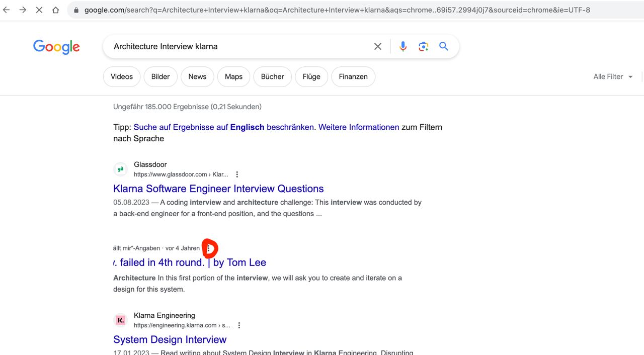Click the Klarna Engineering favicon
Image resolution: width=644 pixels, height=355 pixels.
point(120,320)
